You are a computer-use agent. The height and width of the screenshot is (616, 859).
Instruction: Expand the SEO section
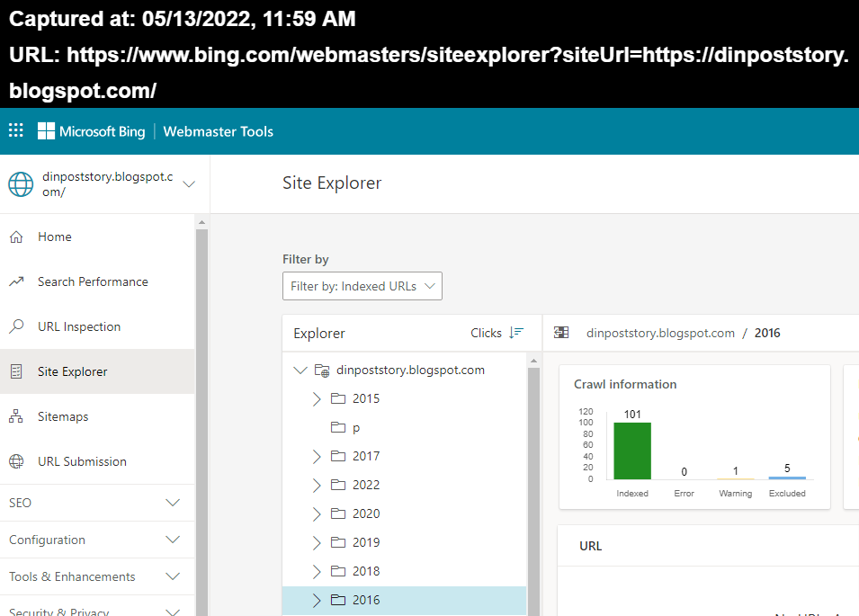click(x=97, y=503)
